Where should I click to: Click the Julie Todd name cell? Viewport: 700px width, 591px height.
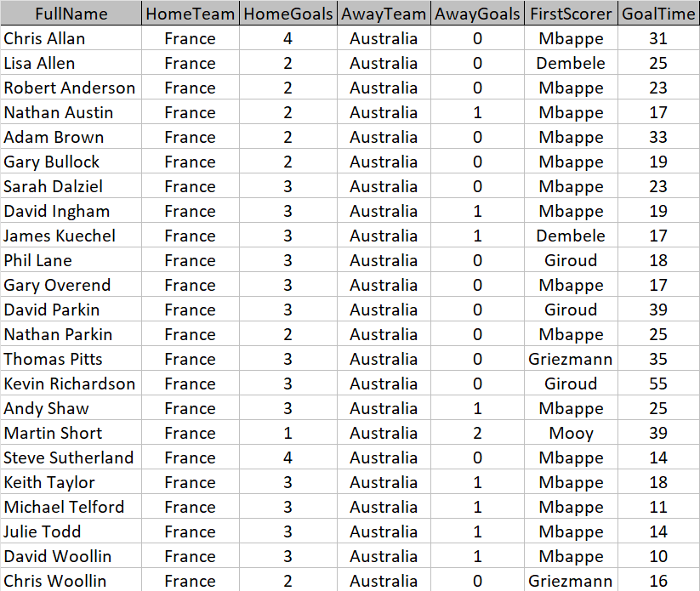[71, 531]
